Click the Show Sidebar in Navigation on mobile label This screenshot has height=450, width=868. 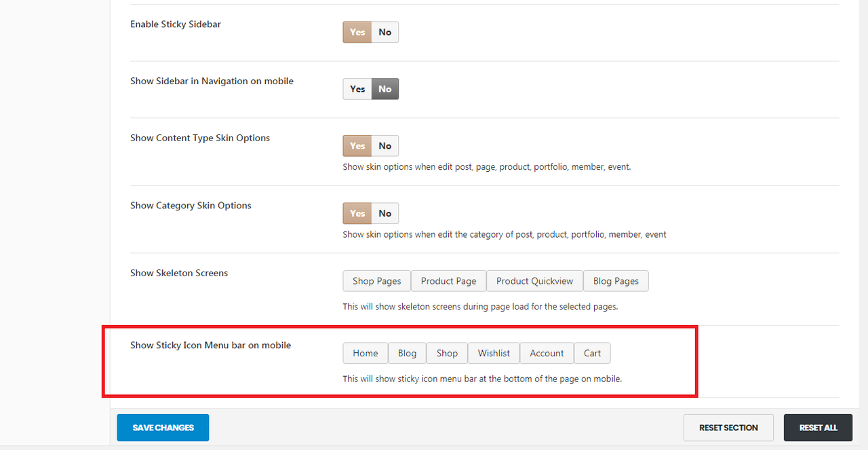(x=212, y=81)
